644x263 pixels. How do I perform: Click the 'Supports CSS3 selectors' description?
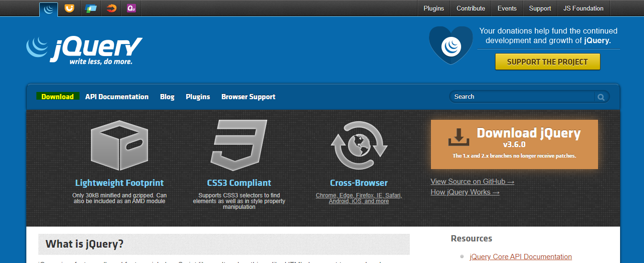coord(239,201)
